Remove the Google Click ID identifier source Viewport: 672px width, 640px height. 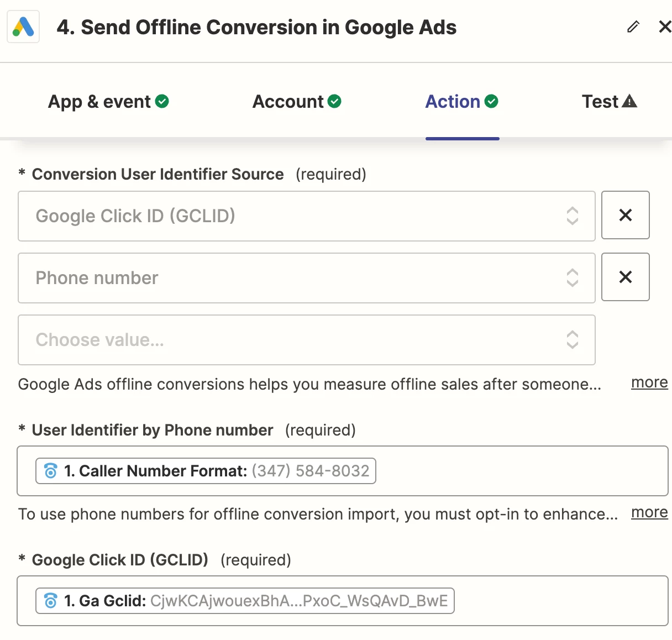625,215
